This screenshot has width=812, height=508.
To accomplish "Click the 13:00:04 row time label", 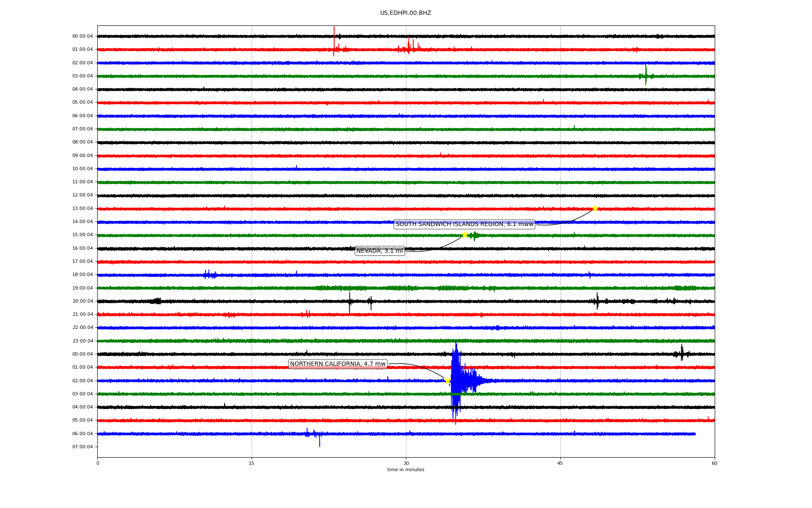I will coord(82,209).
